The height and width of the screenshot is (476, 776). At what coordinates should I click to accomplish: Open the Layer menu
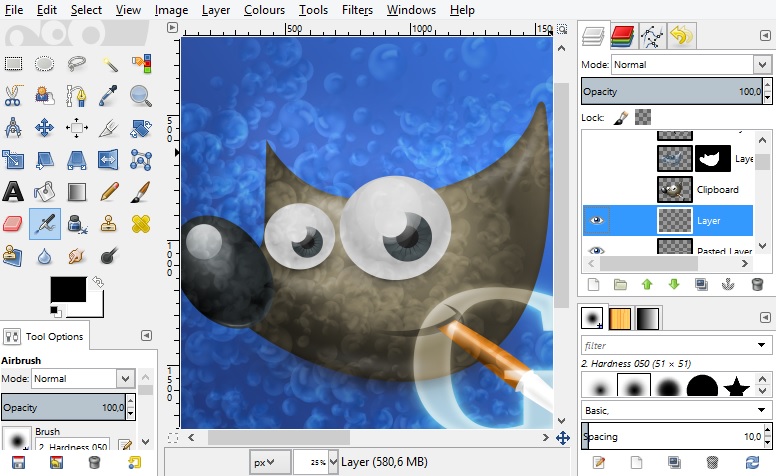pyautogui.click(x=216, y=10)
